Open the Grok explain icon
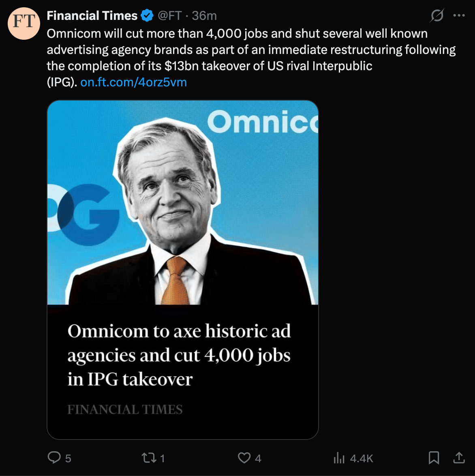Viewport: 475px width, 476px height. pyautogui.click(x=437, y=16)
